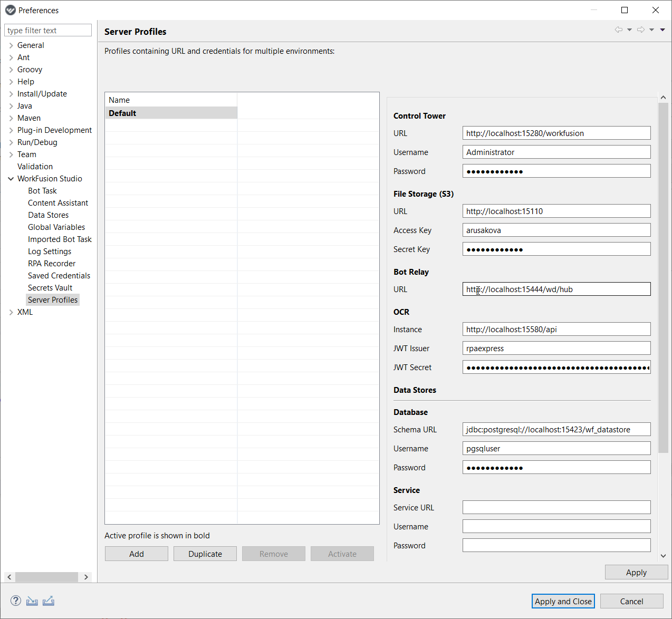Expand the Install/Update tree node
672x619 pixels.
11,94
